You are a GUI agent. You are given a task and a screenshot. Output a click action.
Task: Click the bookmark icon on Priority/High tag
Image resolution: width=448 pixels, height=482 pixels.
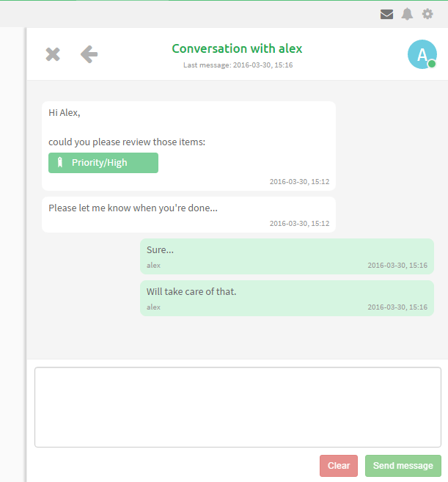[x=59, y=163]
